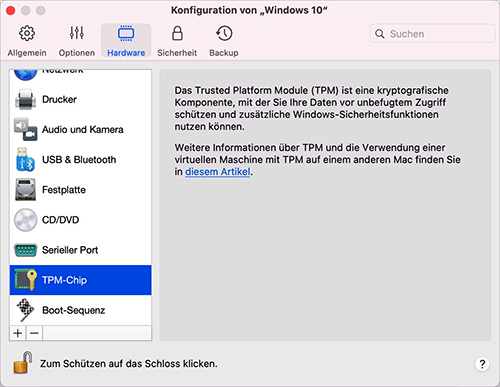
Task: Open the help question mark button
Action: 482,364
